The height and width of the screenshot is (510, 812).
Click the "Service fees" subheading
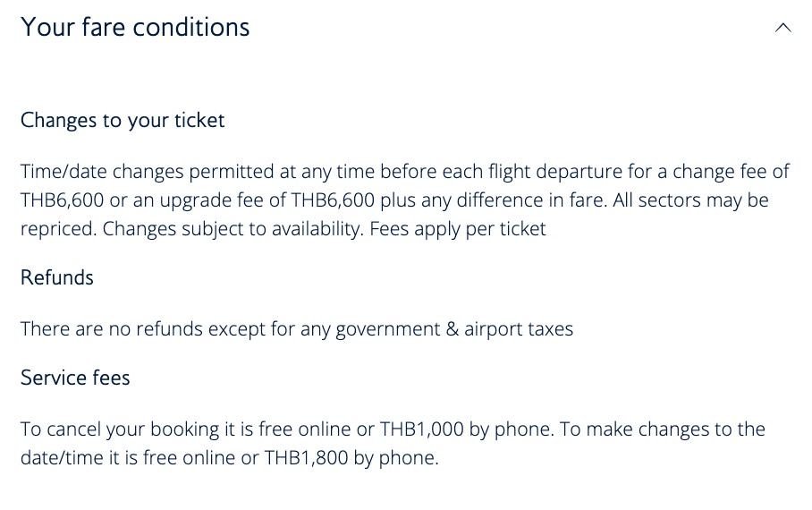tap(75, 378)
